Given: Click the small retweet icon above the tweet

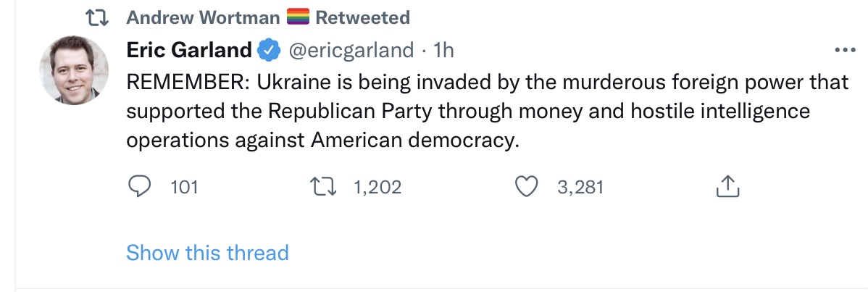Looking at the screenshot, I should tap(99, 17).
